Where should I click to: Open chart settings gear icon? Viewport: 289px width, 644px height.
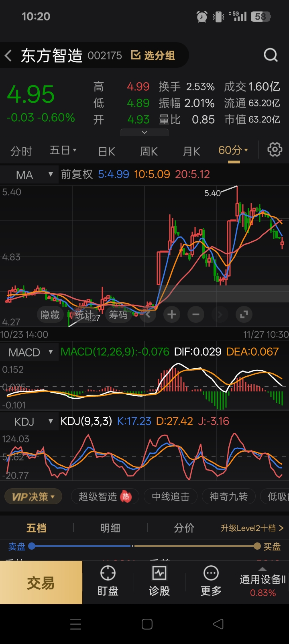click(275, 150)
